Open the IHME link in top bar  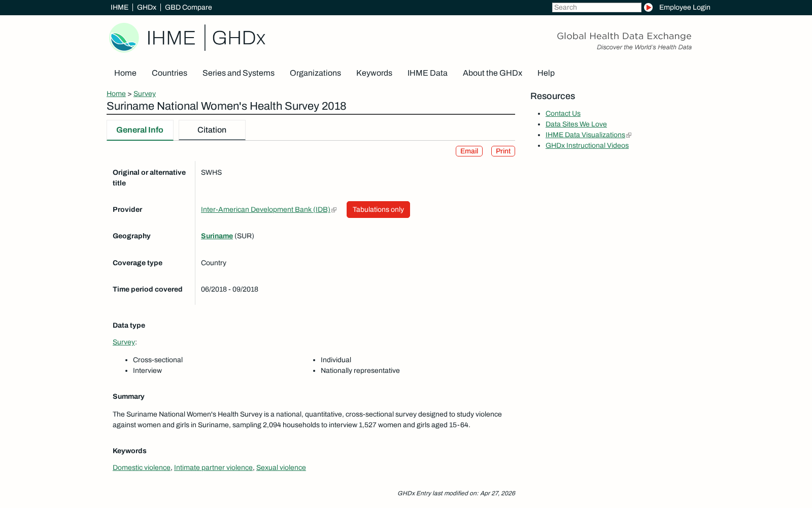click(120, 8)
